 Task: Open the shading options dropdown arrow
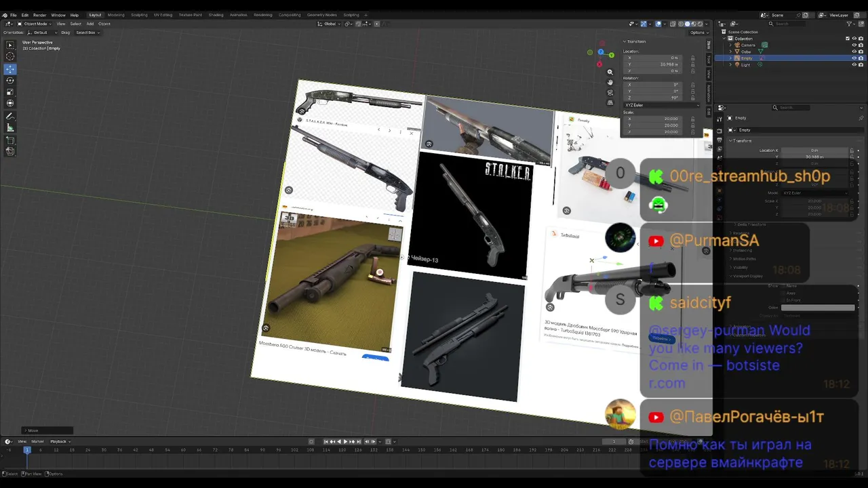[708, 24]
